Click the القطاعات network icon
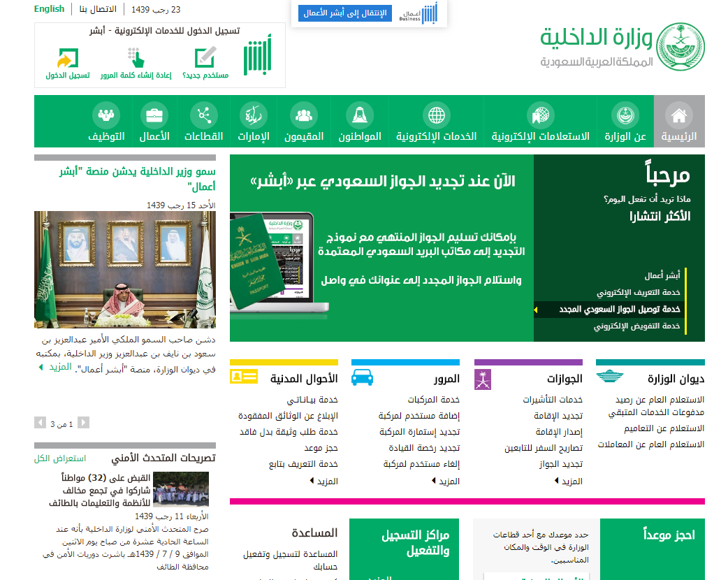This screenshot has height=580, width=728. point(204,115)
